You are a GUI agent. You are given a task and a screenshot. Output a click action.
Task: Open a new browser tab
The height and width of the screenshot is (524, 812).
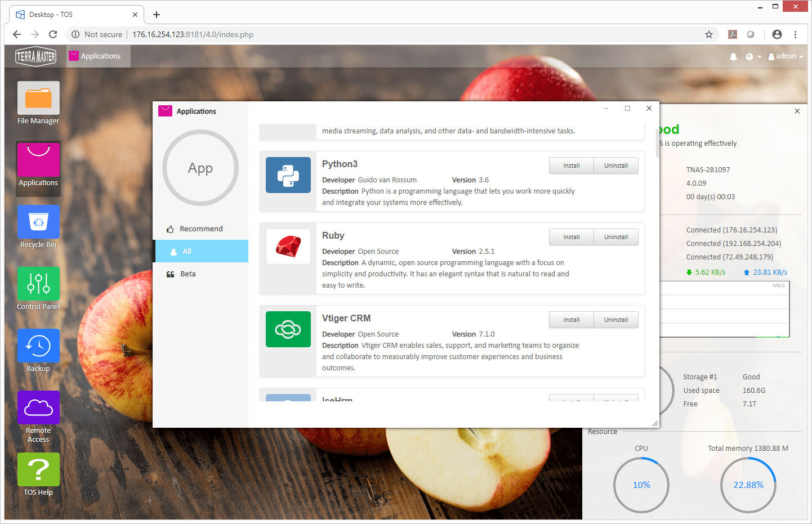(157, 15)
